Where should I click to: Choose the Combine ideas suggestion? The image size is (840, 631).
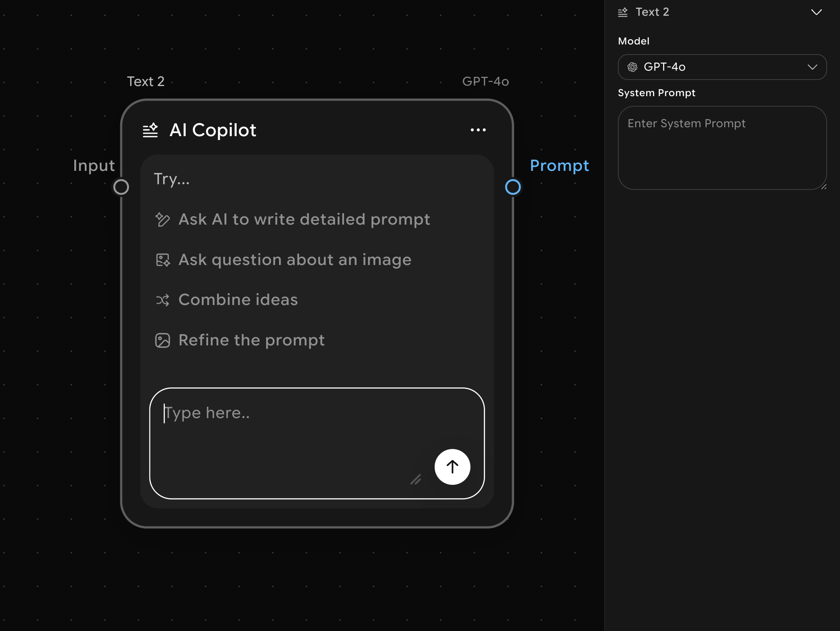[238, 300]
